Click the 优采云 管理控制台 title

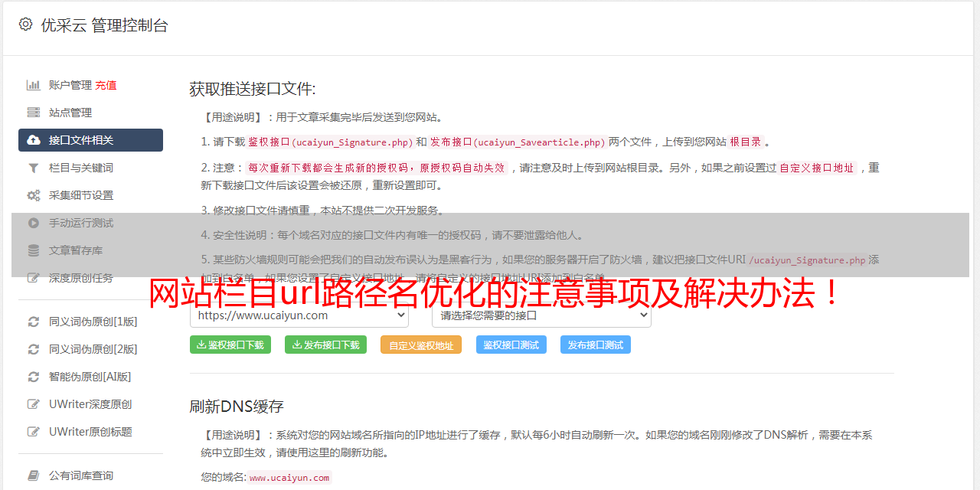[104, 25]
